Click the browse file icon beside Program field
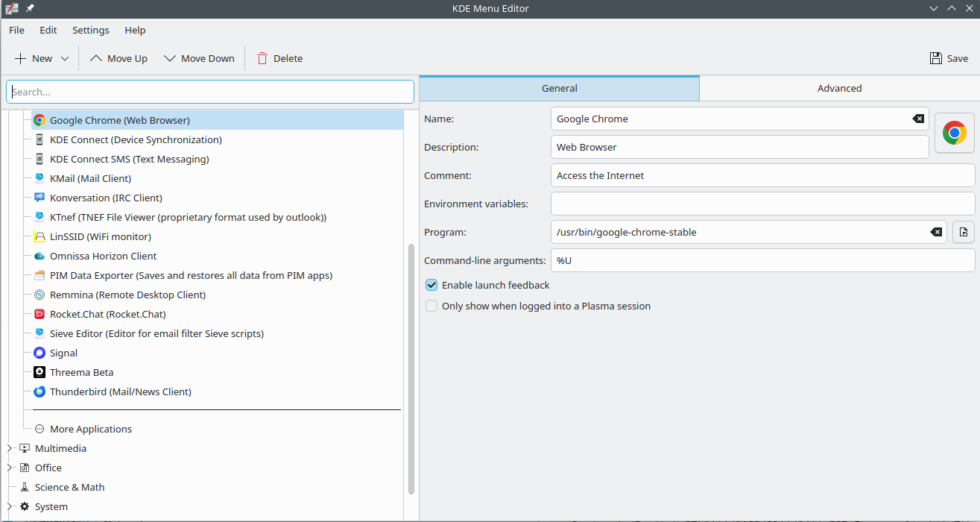Viewport: 980px width, 522px height. pos(963,232)
